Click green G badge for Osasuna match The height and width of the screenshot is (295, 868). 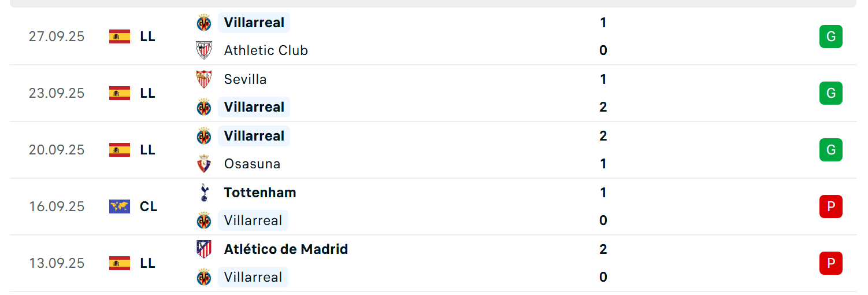click(x=830, y=150)
